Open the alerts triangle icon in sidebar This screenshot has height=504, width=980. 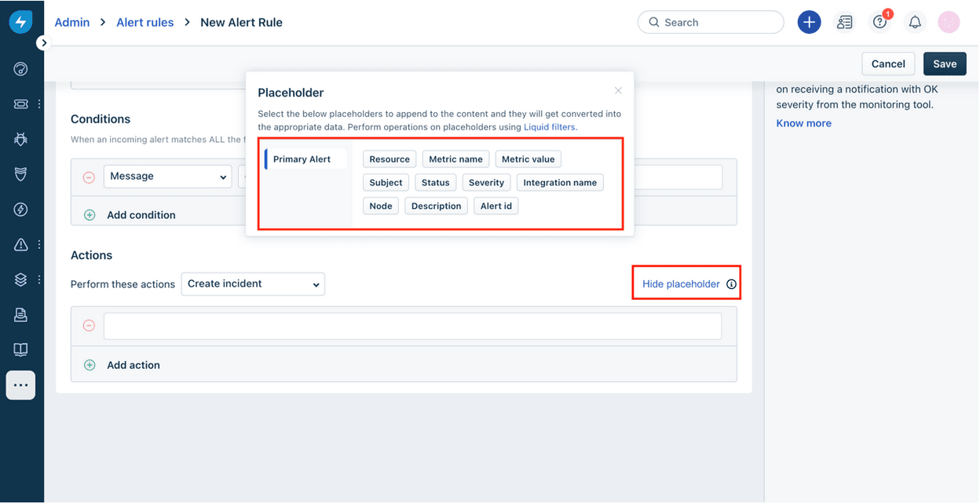(x=21, y=245)
